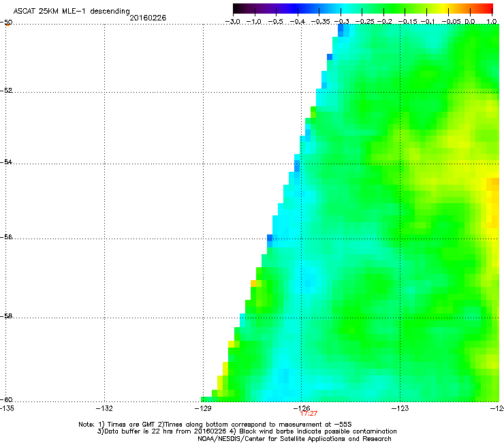The image size is (504, 443).
Task: Click the color bar label -0.4
Action: [298, 22]
